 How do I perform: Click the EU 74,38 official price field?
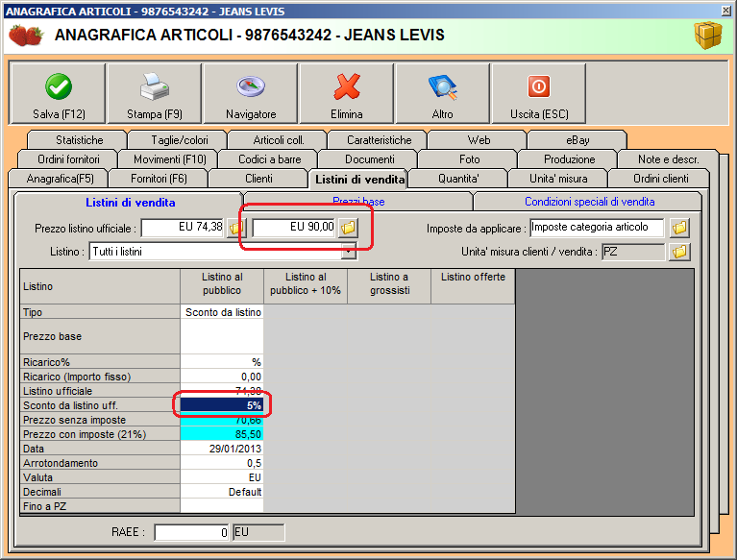click(183, 228)
